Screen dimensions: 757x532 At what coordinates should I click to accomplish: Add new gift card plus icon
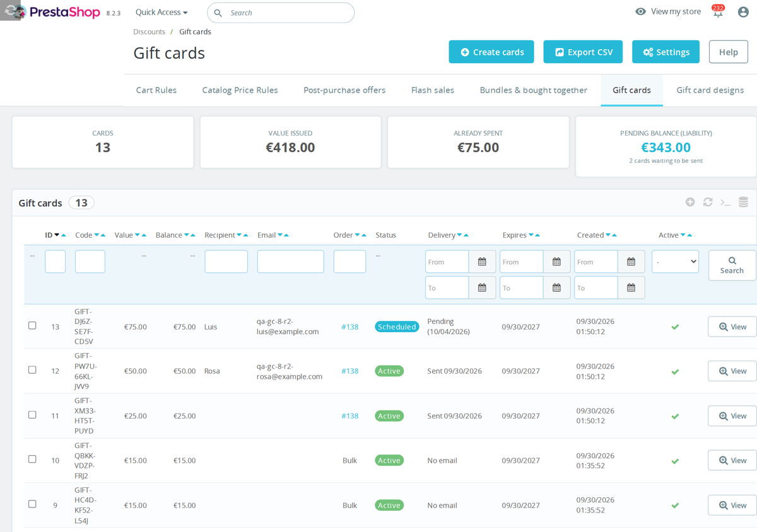coord(690,202)
